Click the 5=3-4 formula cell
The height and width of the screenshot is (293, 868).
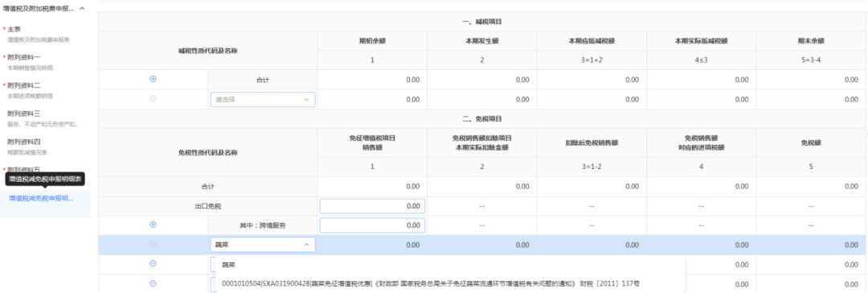point(812,60)
